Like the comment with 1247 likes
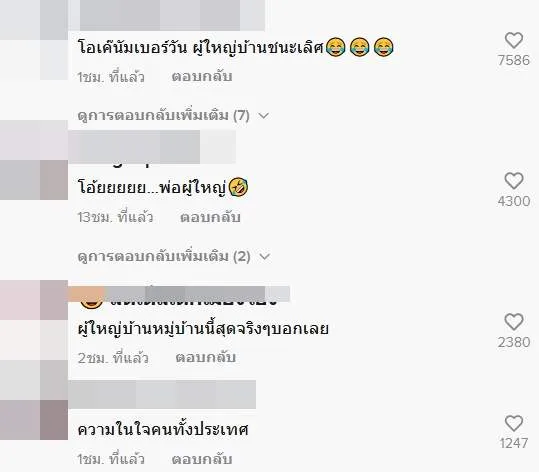Screen dimensions: 539x472 tap(514, 424)
